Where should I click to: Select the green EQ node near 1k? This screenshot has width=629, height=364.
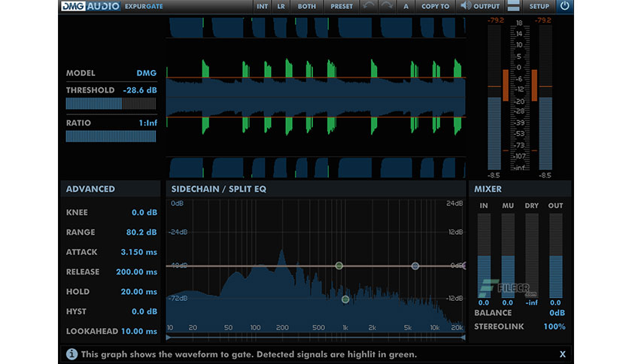tap(345, 299)
